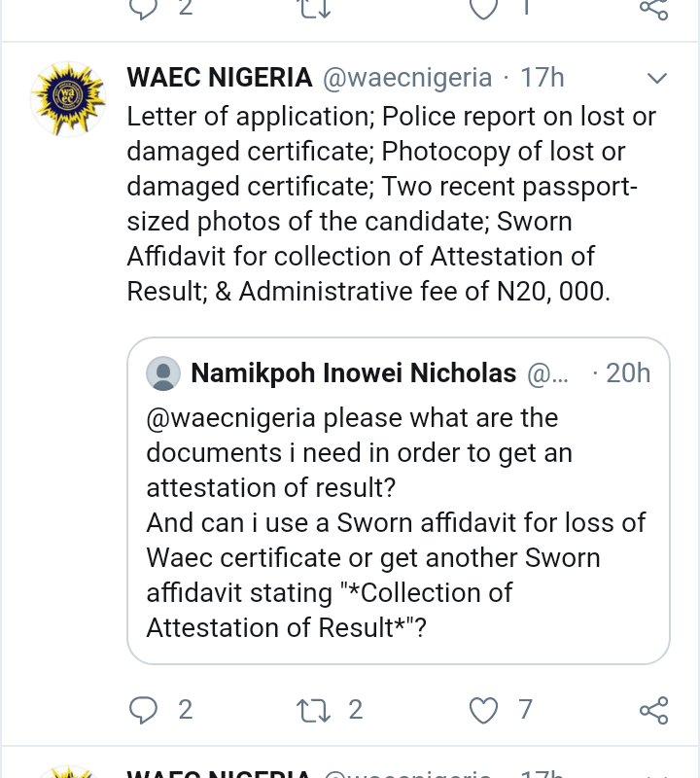The width and height of the screenshot is (700, 778).
Task: Open tweet options chevron beside 17h
Action: pyautogui.click(x=657, y=78)
